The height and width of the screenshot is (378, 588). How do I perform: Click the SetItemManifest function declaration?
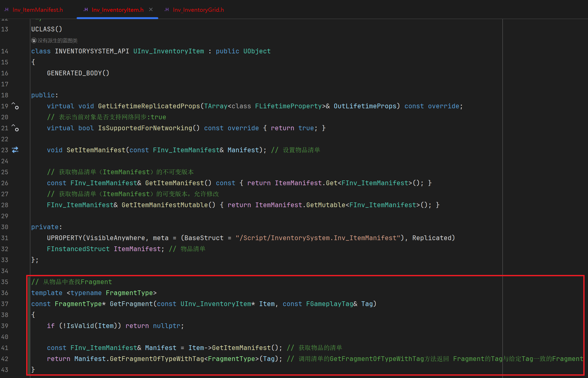point(96,150)
